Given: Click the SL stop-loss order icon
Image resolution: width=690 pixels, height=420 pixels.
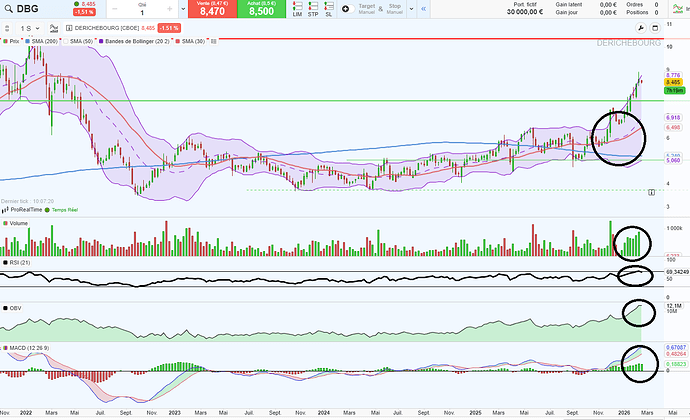Looking at the screenshot, I should click(329, 11).
